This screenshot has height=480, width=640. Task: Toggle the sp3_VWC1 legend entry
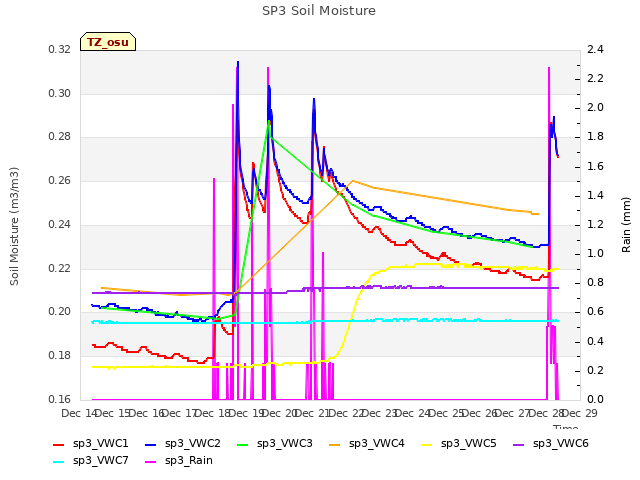click(x=91, y=444)
